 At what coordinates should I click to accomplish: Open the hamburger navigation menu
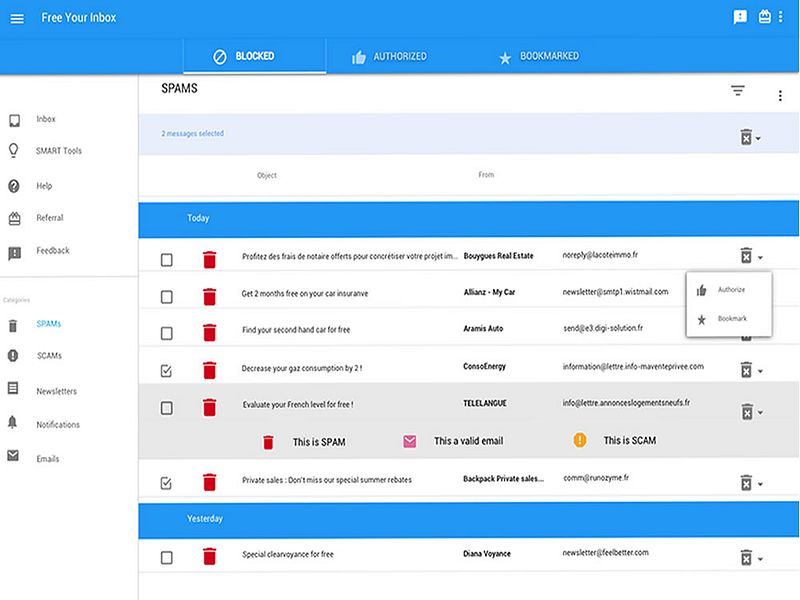click(x=17, y=18)
